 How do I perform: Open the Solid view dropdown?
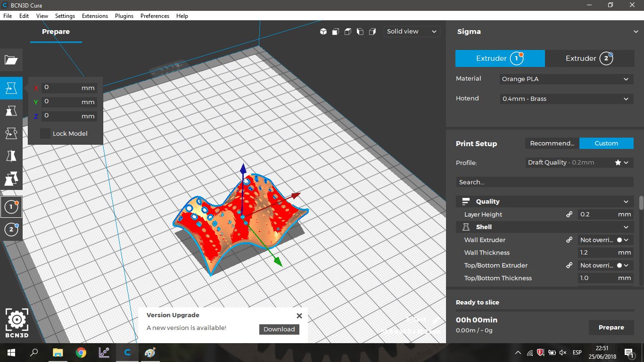(412, 32)
